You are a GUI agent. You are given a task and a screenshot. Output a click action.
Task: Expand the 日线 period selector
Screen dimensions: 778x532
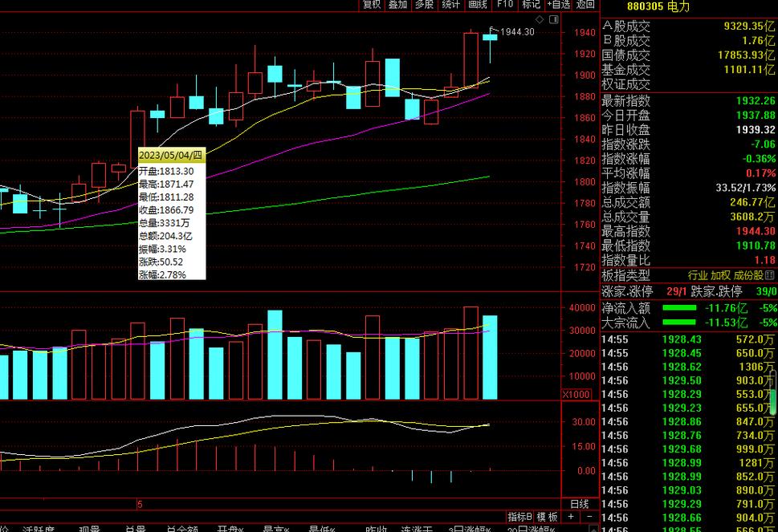point(579,504)
